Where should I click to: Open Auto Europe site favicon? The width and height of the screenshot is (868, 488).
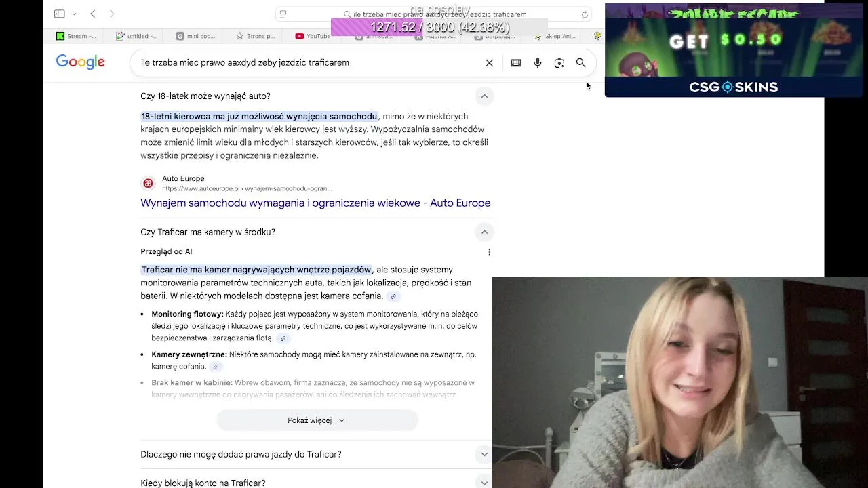click(x=148, y=183)
